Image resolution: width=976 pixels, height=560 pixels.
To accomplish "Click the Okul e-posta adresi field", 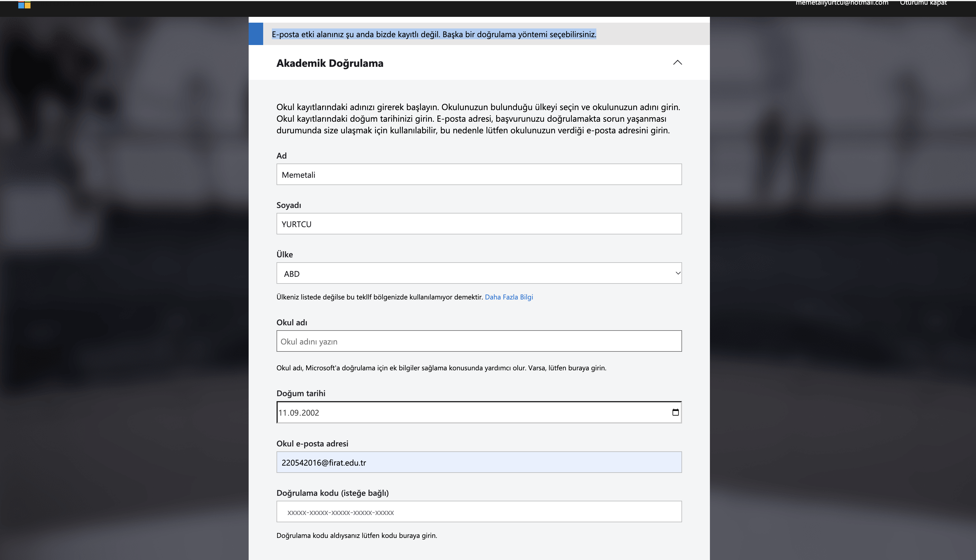I will click(x=479, y=462).
